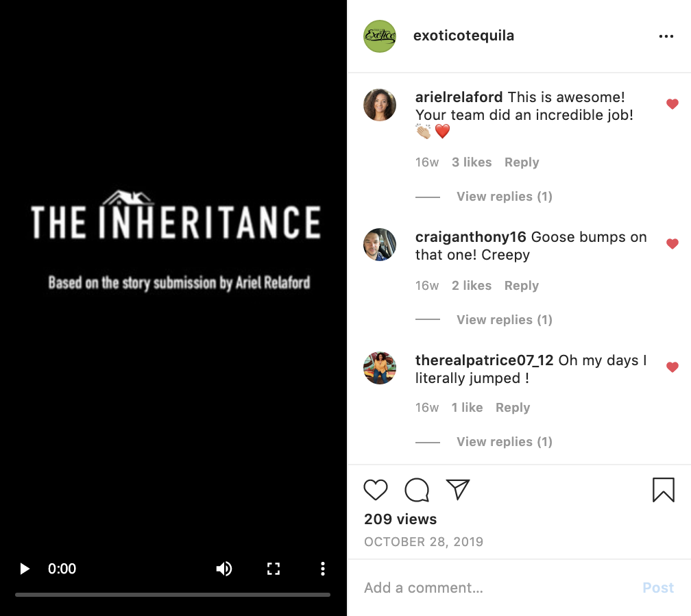Open exoticotequila profile avatar

point(380,36)
